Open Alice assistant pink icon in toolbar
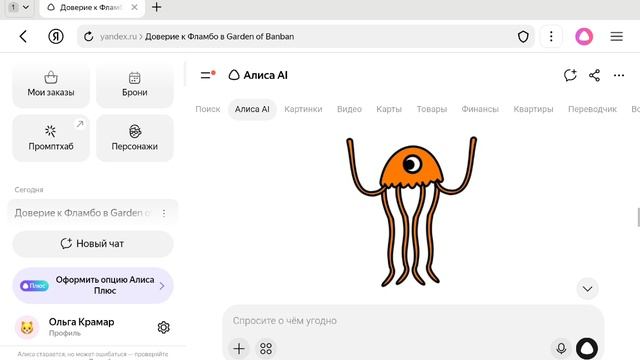The width and height of the screenshot is (640, 360). tap(584, 36)
